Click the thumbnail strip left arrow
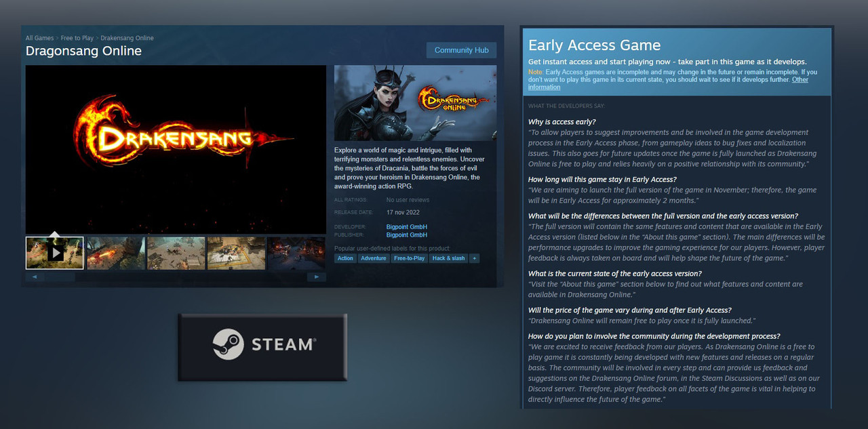Viewport: 868px width, 429px height. [x=34, y=277]
